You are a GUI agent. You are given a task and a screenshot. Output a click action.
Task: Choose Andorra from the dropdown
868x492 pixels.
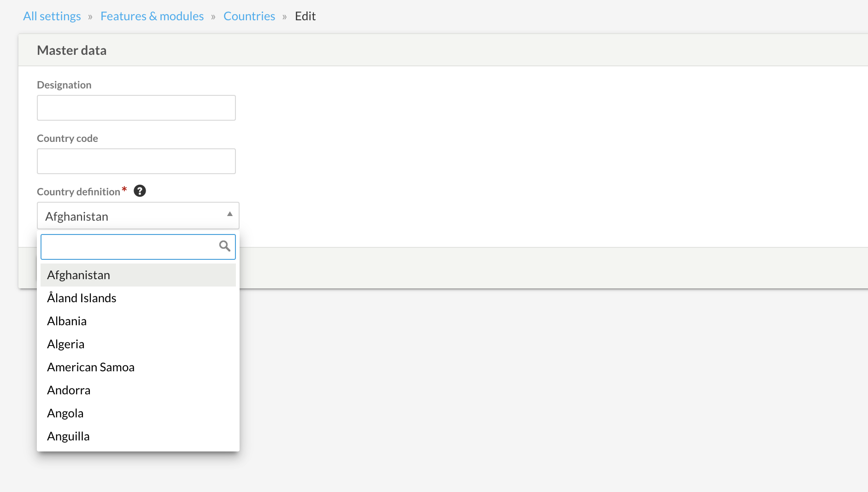[138, 390]
